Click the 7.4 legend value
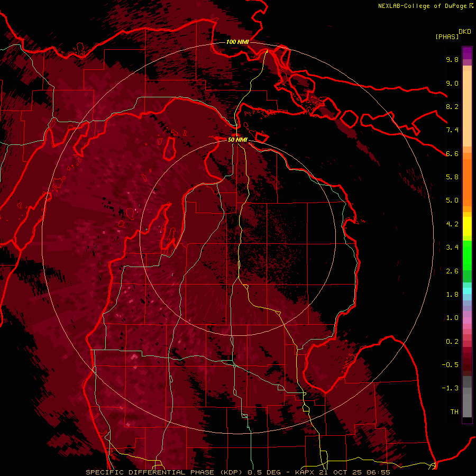 click(x=452, y=130)
